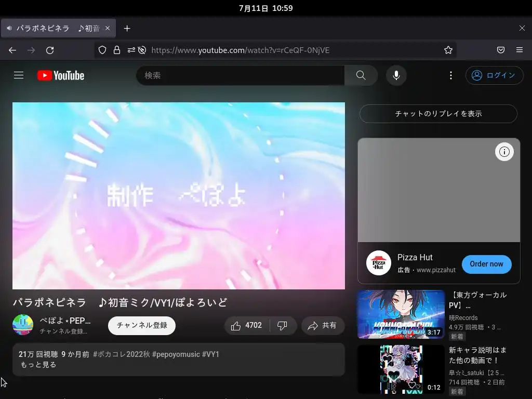
Task: Open the 0:12 short video thumbnail
Action: (401, 369)
